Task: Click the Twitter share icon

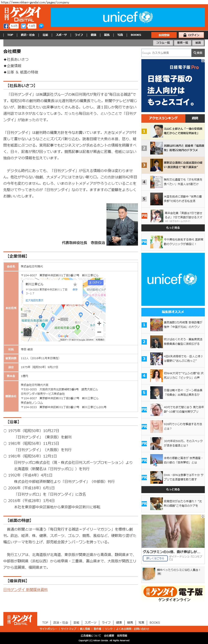Action: (x=23, y=26)
